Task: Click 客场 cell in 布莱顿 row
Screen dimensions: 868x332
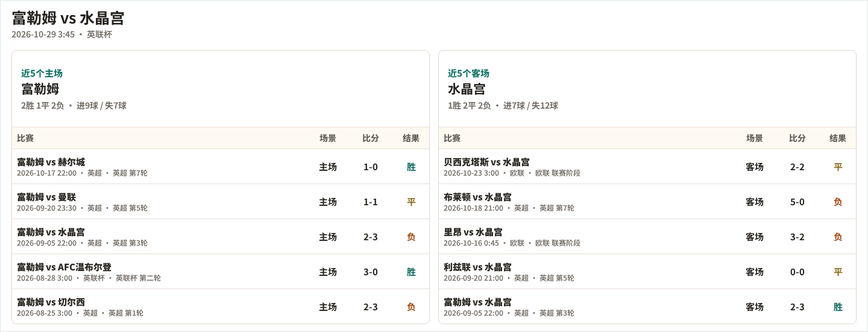Action: (755, 202)
